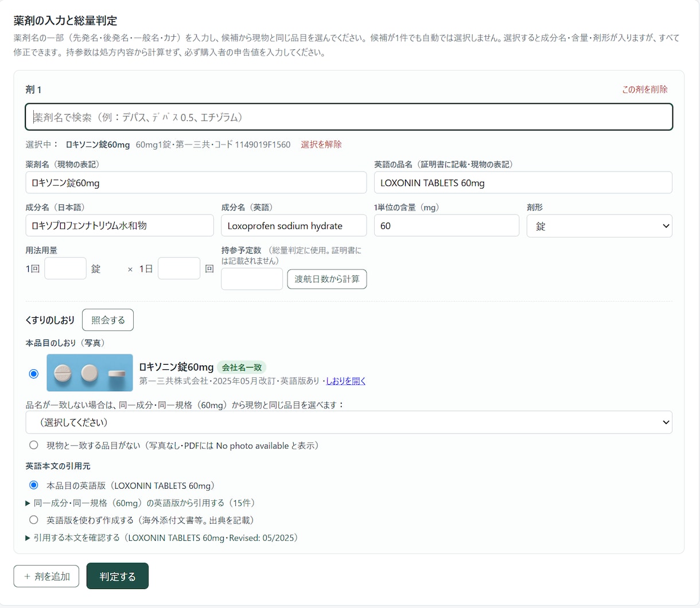Click the くすりのしおり label
The image size is (700, 608).
pyautogui.click(x=50, y=320)
